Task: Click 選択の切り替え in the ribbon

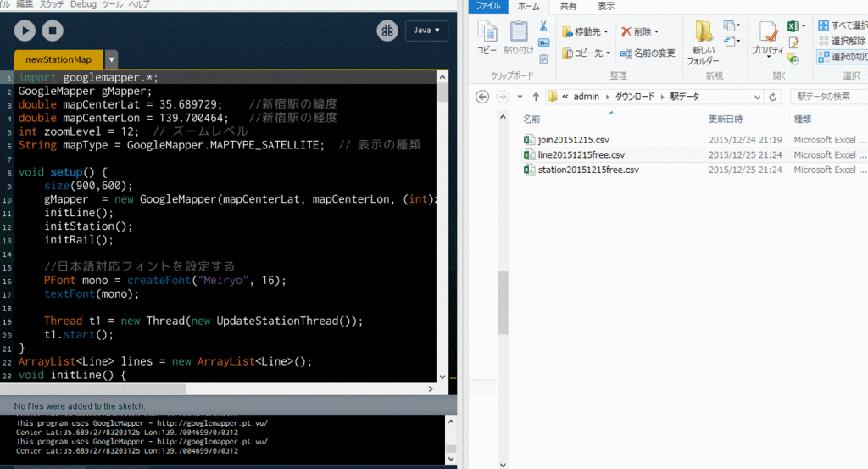Action: coord(843,57)
